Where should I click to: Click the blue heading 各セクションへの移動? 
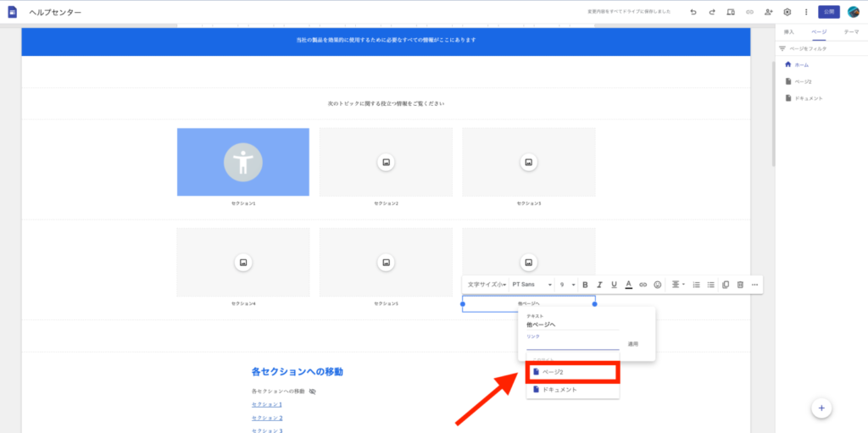pos(298,371)
